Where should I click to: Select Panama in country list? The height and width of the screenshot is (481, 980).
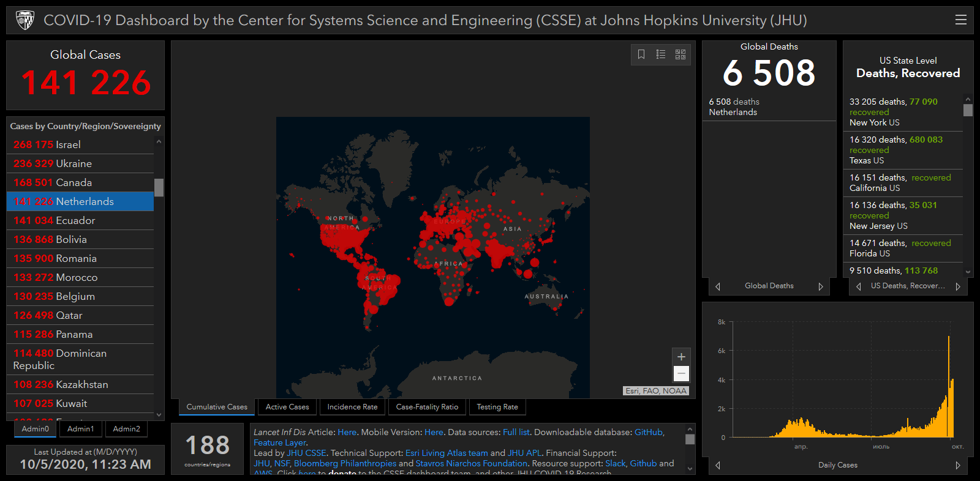click(80, 334)
